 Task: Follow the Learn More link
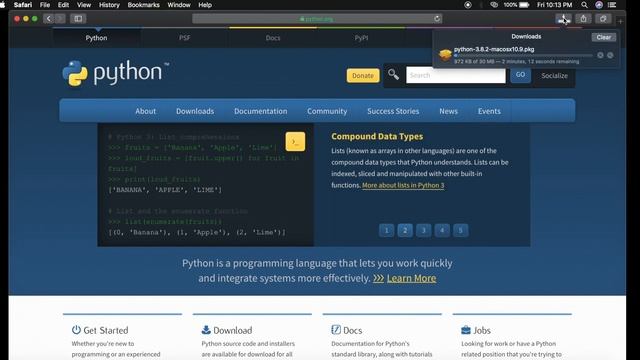point(411,278)
